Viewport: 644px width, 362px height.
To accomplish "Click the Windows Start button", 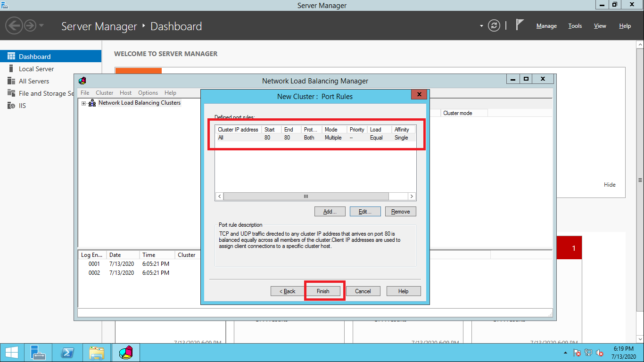I will click(12, 353).
